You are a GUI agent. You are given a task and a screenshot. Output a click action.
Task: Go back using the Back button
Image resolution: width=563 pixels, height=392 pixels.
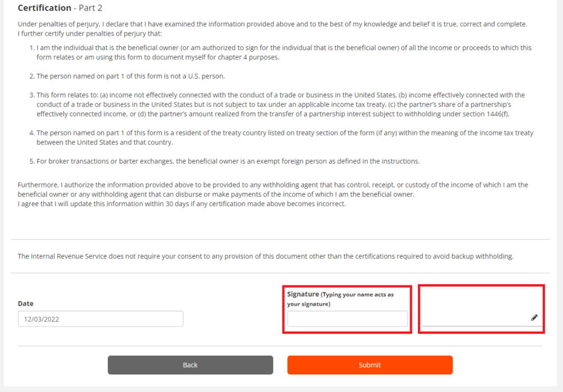coord(190,365)
